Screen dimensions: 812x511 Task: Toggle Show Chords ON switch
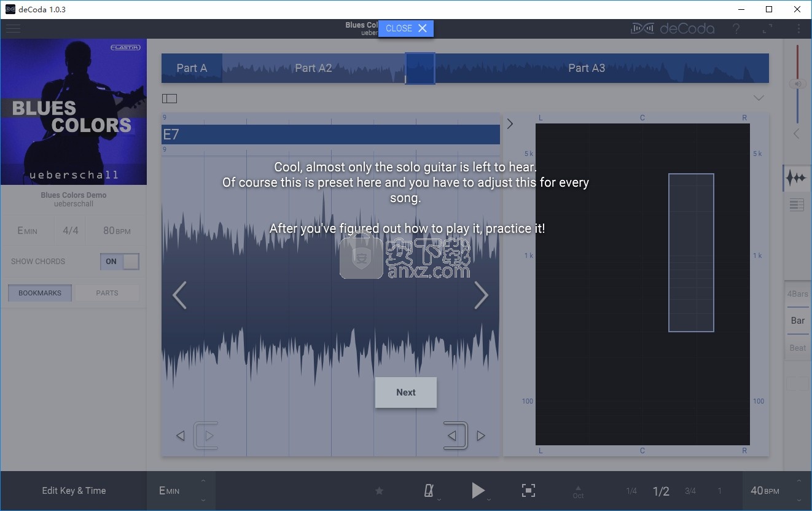click(120, 261)
